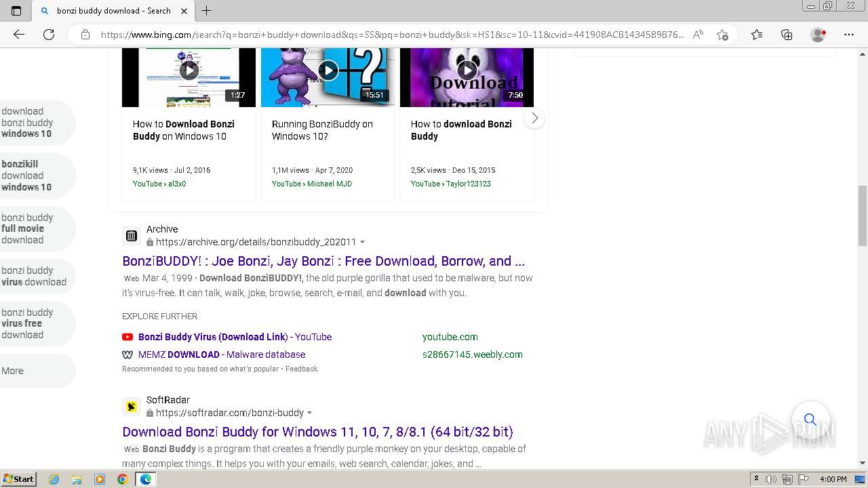
Task: Open the volume speaker tray icon
Action: tap(771, 479)
